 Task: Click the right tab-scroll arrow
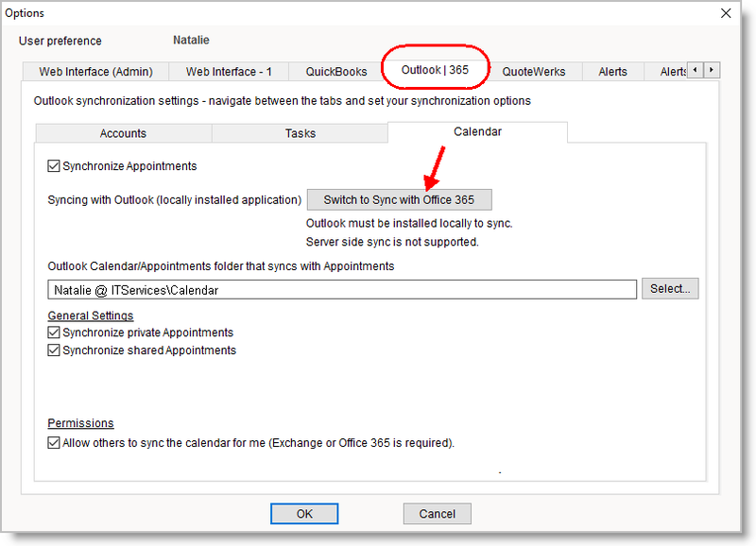(711, 69)
